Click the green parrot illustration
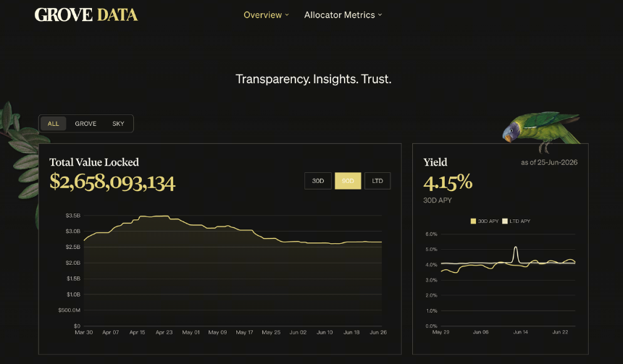The image size is (623, 364). point(541,131)
